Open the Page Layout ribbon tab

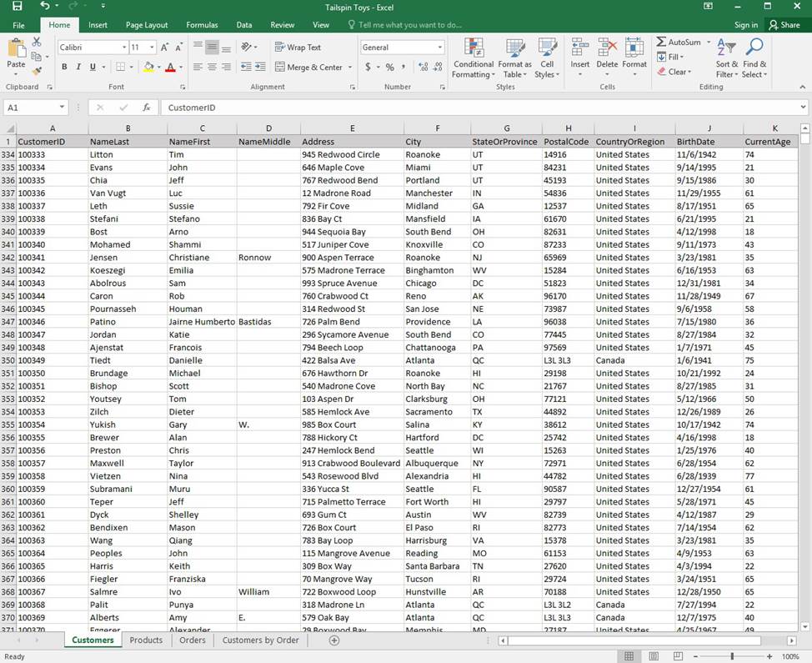(147, 25)
